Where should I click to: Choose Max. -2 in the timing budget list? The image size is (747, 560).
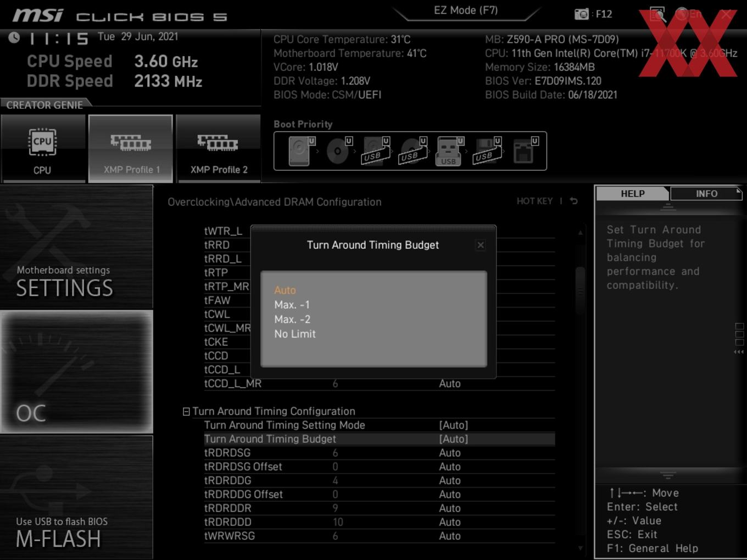(x=292, y=319)
